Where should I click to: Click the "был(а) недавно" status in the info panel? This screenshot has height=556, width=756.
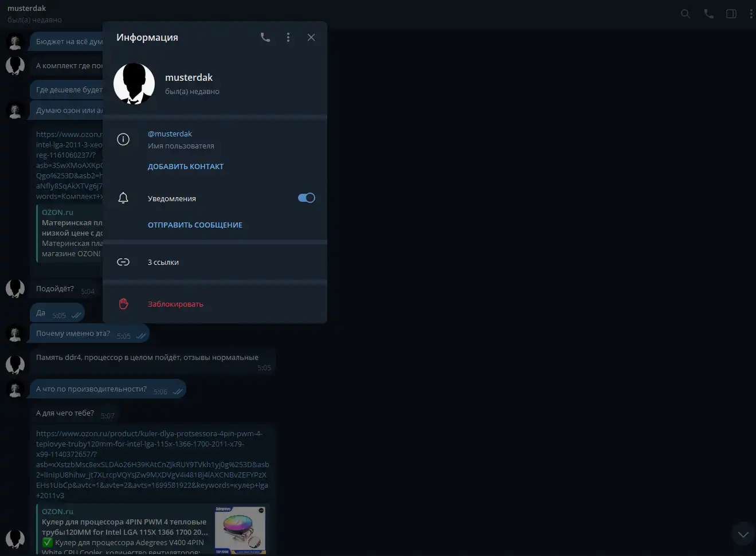pyautogui.click(x=192, y=91)
